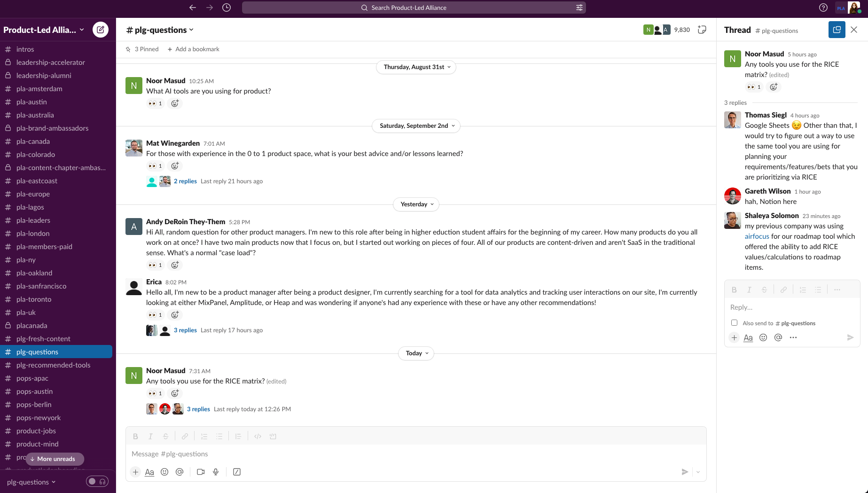
Task: Open Thomas Siegl's profile from thread avatar
Action: [732, 120]
